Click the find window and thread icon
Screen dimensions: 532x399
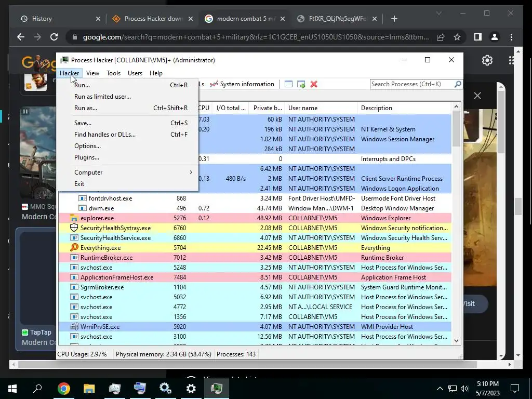click(x=301, y=84)
